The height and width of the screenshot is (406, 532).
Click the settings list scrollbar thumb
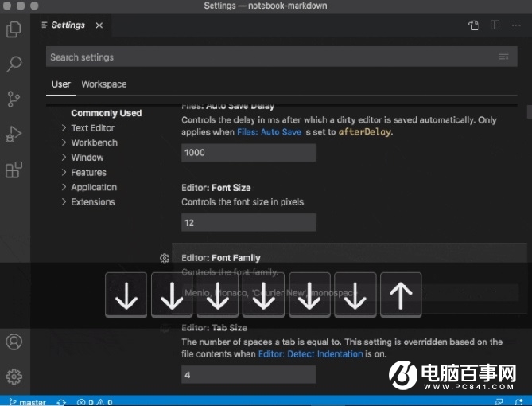tap(529, 112)
